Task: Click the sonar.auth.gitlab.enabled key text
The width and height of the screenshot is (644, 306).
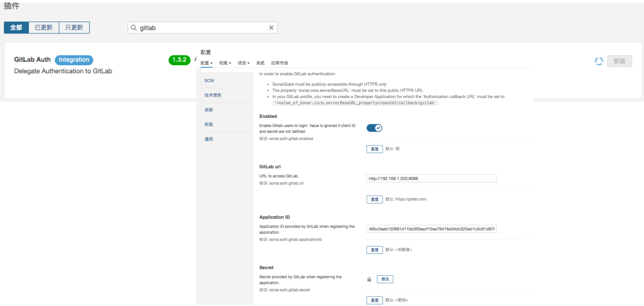Action: click(x=291, y=139)
